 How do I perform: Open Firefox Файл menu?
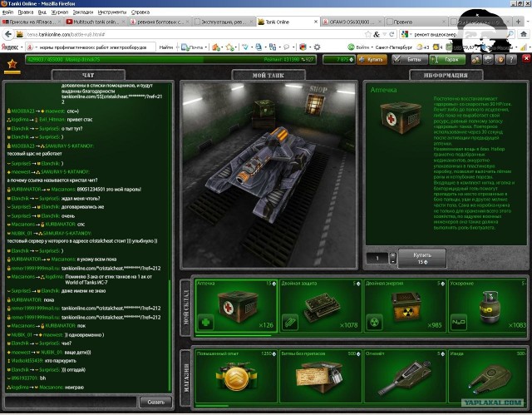tap(7, 12)
